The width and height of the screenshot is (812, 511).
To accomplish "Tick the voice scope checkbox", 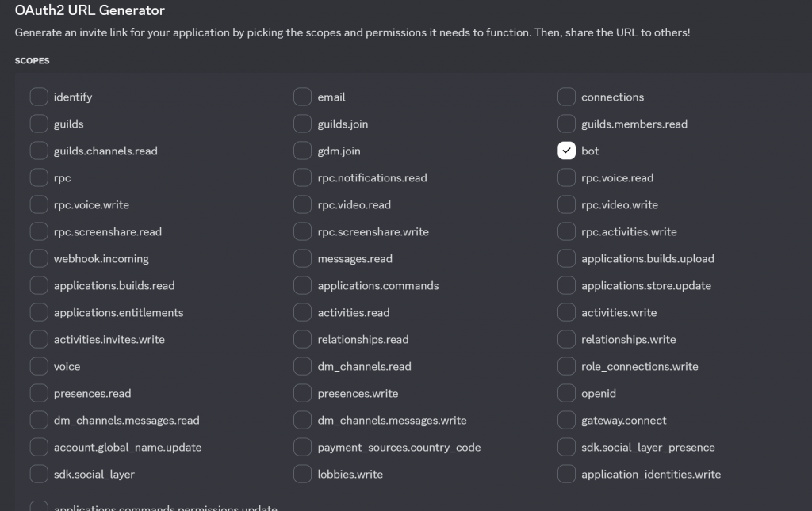I will click(x=39, y=367).
